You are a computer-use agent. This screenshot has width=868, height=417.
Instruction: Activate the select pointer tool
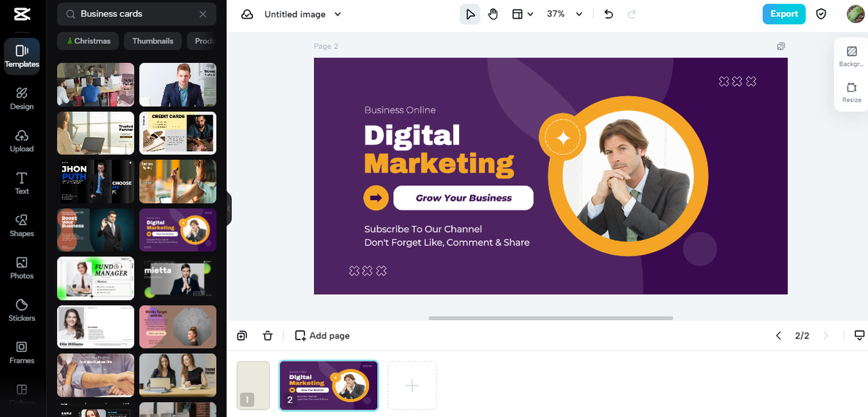pyautogui.click(x=470, y=14)
